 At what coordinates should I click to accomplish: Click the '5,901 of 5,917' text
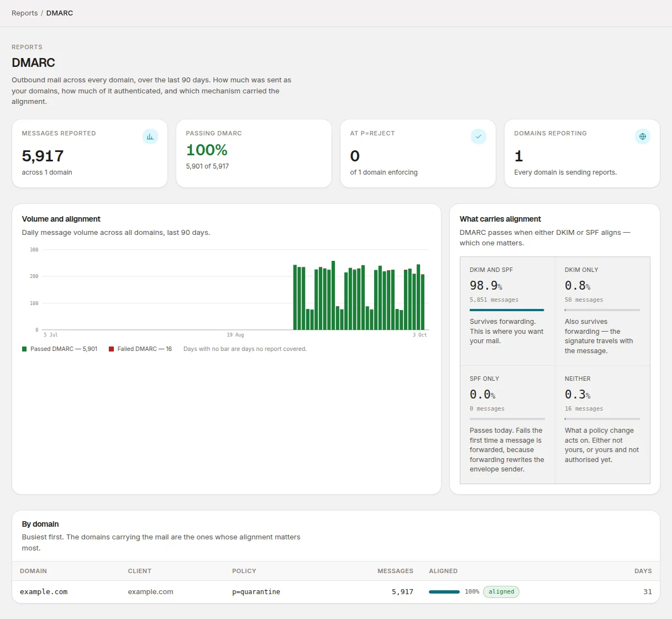point(207,166)
